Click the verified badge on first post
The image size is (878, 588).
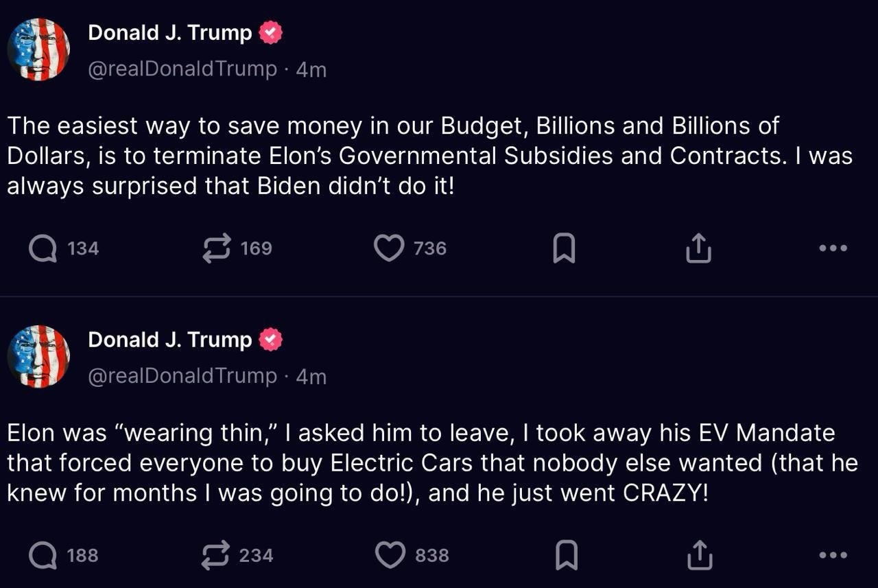pyautogui.click(x=270, y=33)
